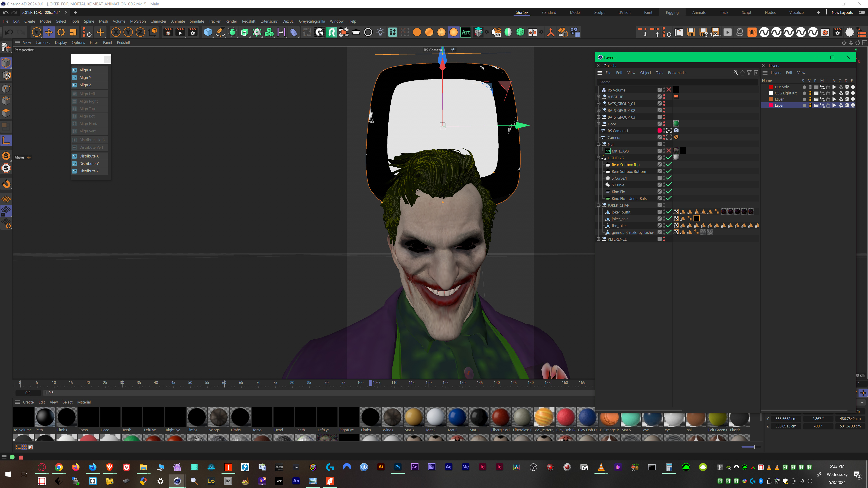Expand the Floor object
Screen dimensions: 868x488
point(598,124)
